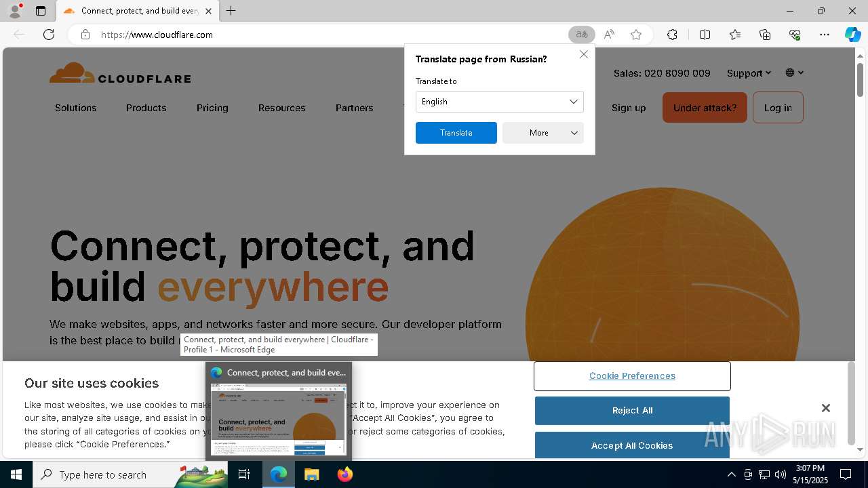Open Browser essentials icon
Viewport: 868px width, 488px height.
pyautogui.click(x=795, y=35)
